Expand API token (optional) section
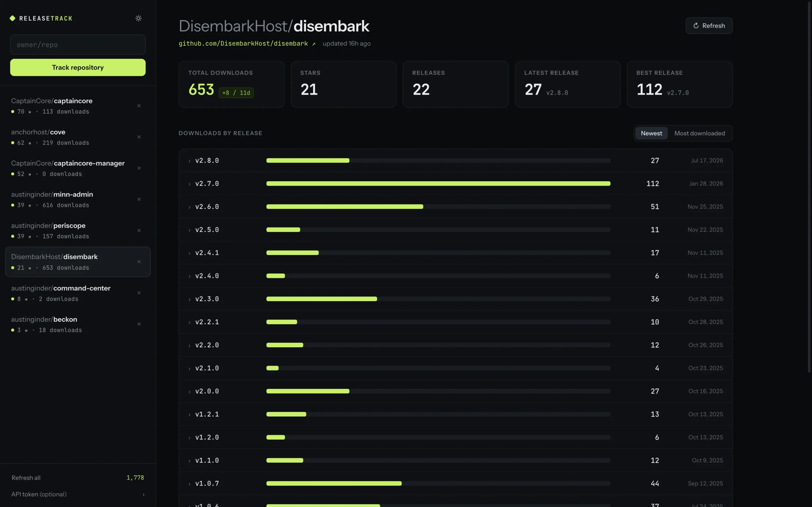Image resolution: width=812 pixels, height=507 pixels. coord(78,494)
